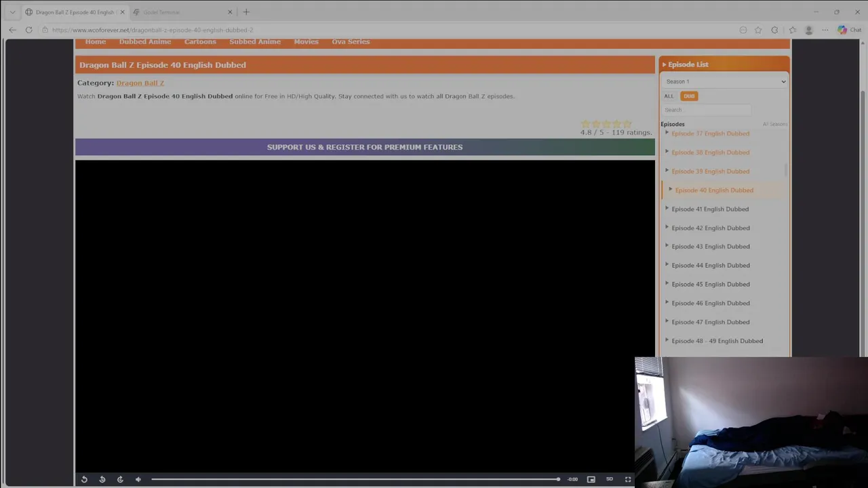This screenshot has width=868, height=488.
Task: Click the Episode List header arrow
Action: pos(665,64)
